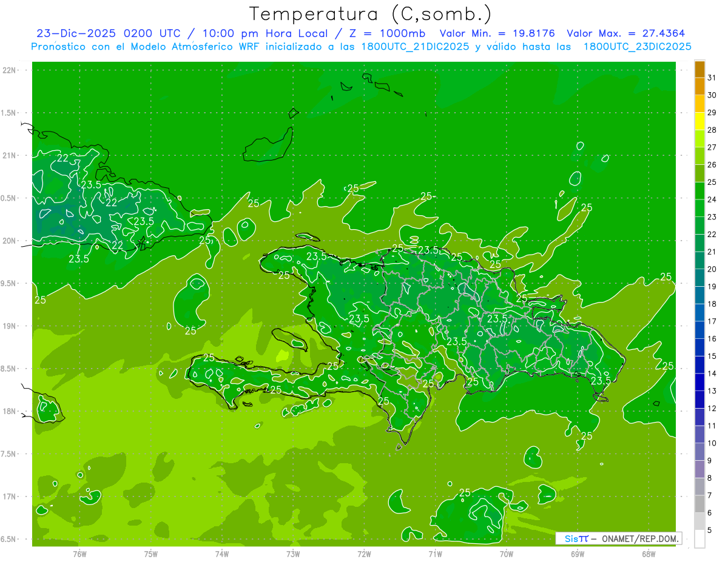
Task: Click the legend value "26"
Action: (x=712, y=164)
